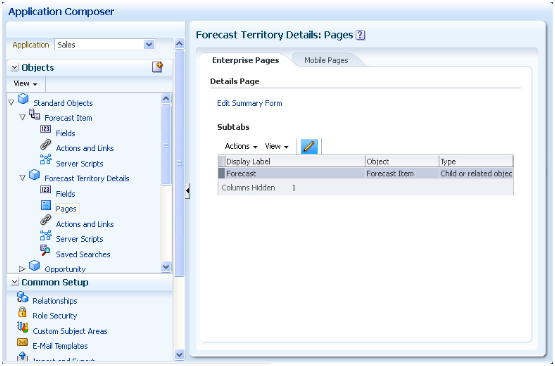Click the Child or related object cell

(x=476, y=173)
